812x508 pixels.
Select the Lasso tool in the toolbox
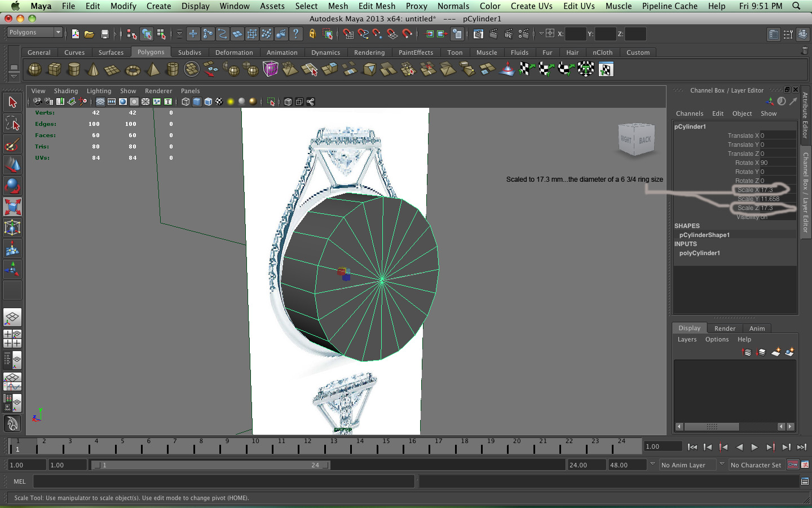pyautogui.click(x=12, y=123)
